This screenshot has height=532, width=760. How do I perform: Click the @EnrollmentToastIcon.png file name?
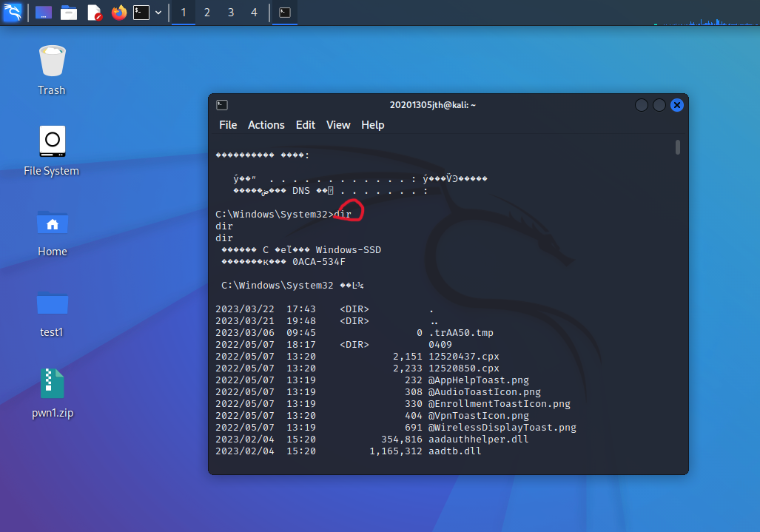point(500,403)
